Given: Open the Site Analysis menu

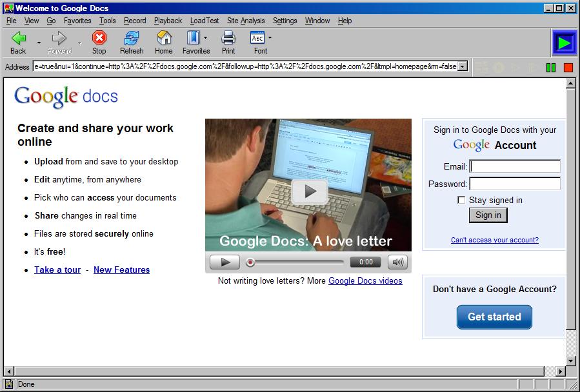Looking at the screenshot, I should (246, 21).
